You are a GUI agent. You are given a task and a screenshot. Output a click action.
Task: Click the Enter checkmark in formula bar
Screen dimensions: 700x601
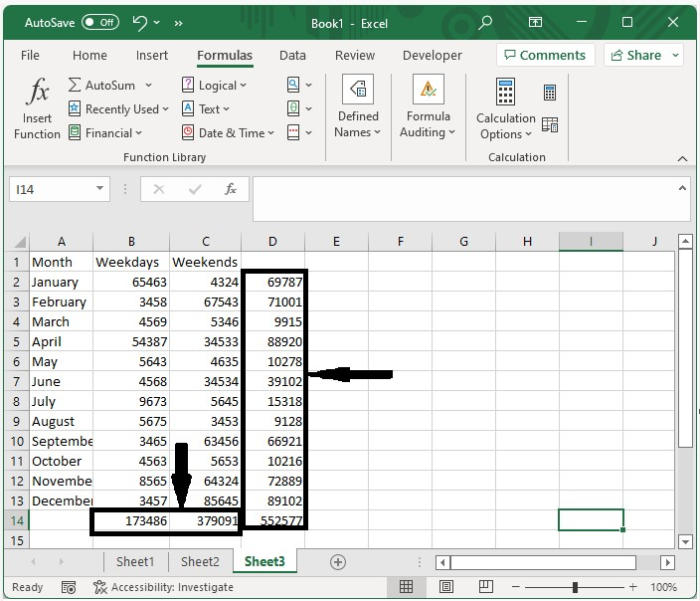(x=195, y=189)
